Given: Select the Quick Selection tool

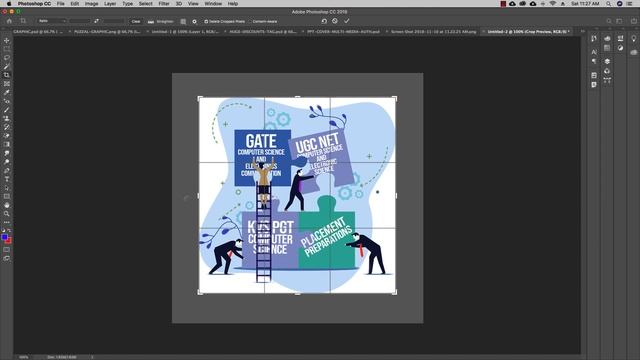Looking at the screenshot, I should click(x=7, y=66).
